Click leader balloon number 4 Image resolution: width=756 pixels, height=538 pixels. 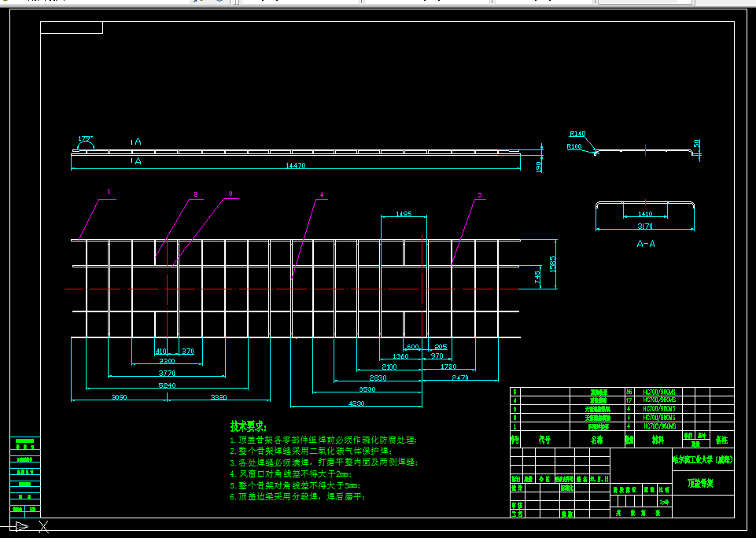point(322,195)
